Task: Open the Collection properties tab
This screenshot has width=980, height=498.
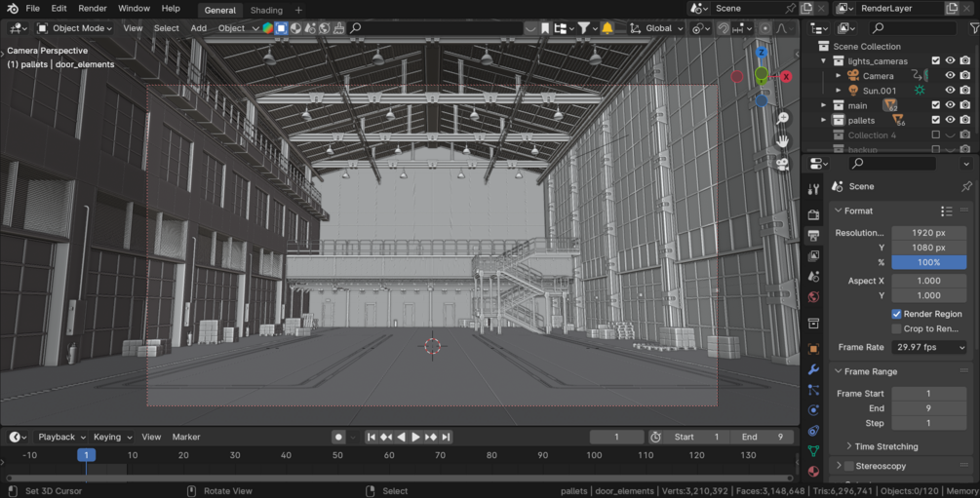Action: (813, 323)
